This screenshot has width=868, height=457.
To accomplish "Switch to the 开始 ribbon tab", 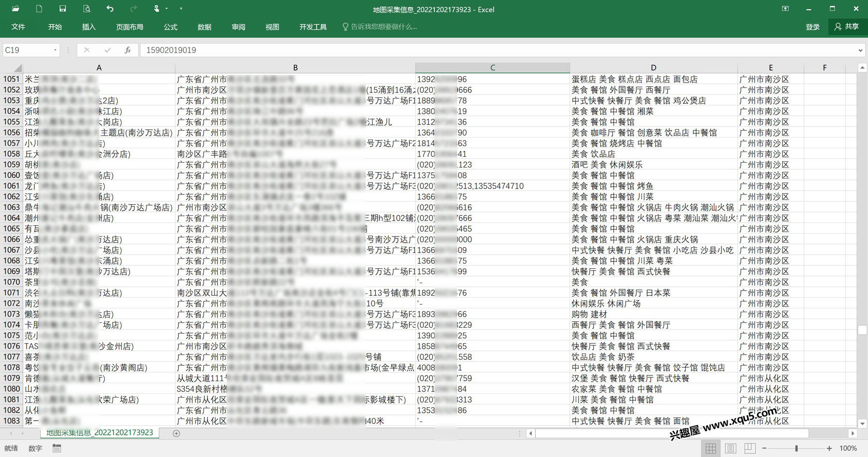I will (x=55, y=27).
